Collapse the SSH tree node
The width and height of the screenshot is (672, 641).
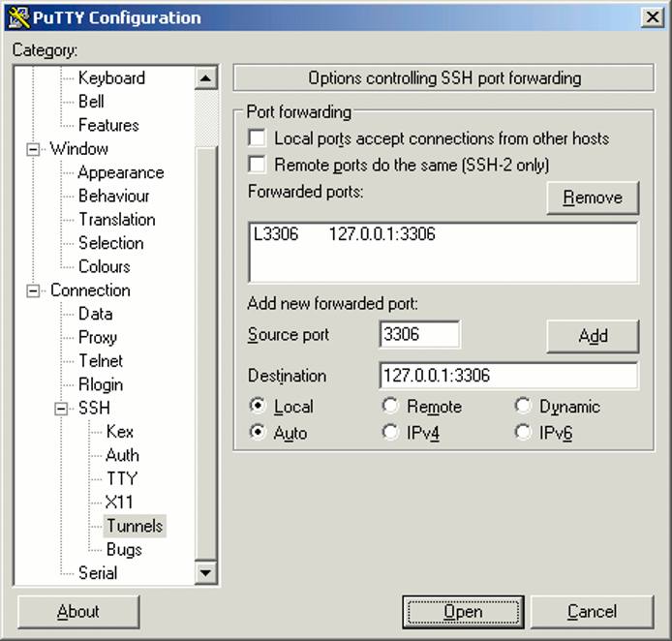click(61, 409)
